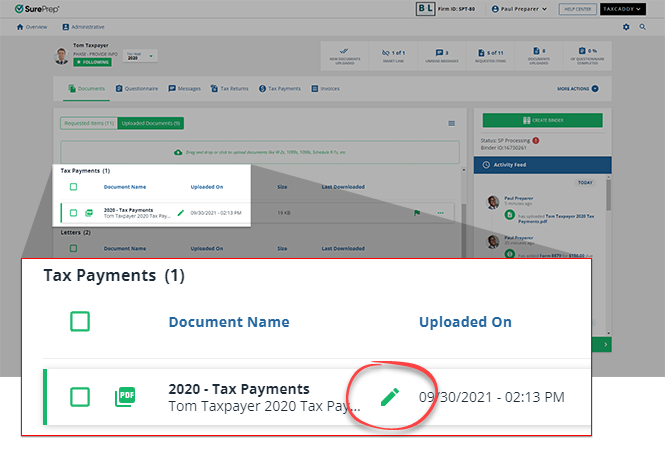Click the red SP Processing status icon

(536, 140)
